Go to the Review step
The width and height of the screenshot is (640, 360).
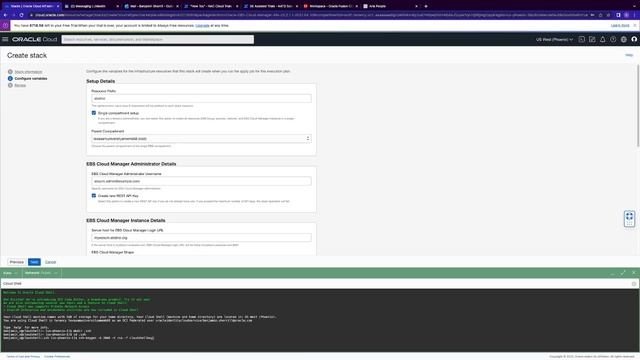(20, 85)
